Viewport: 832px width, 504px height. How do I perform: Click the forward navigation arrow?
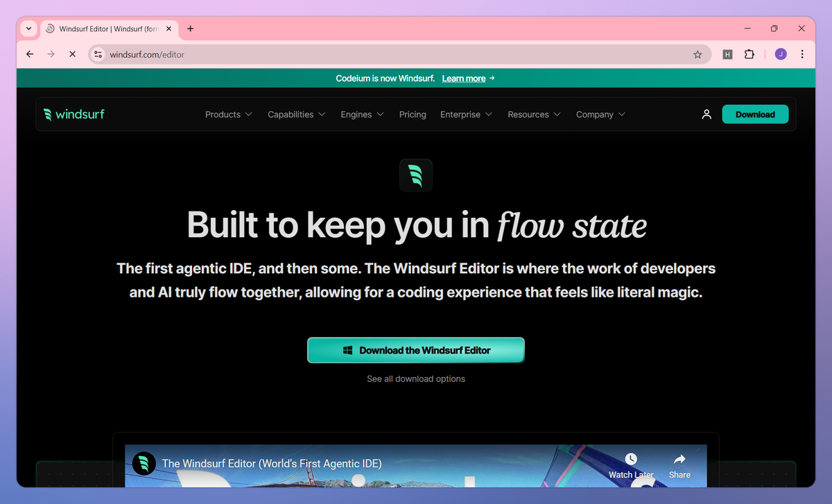[x=51, y=54]
